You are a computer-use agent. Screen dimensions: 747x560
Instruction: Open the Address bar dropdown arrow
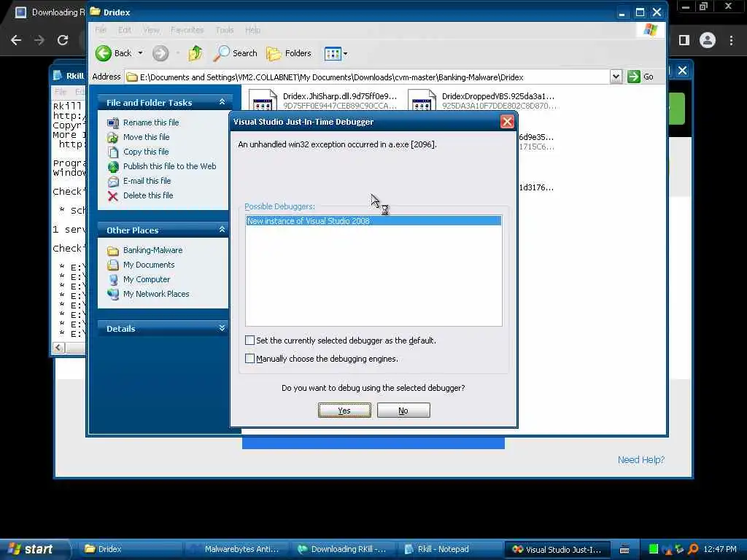(616, 77)
